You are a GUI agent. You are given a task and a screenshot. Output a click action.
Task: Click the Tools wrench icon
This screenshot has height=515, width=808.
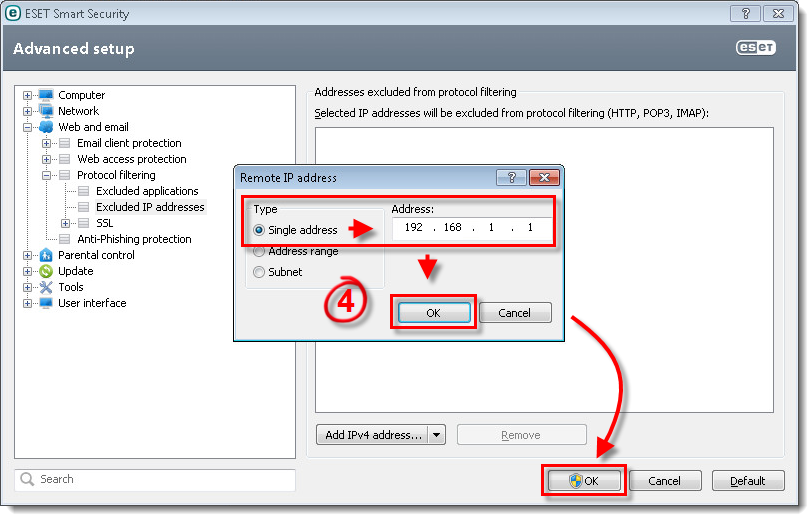coord(45,287)
